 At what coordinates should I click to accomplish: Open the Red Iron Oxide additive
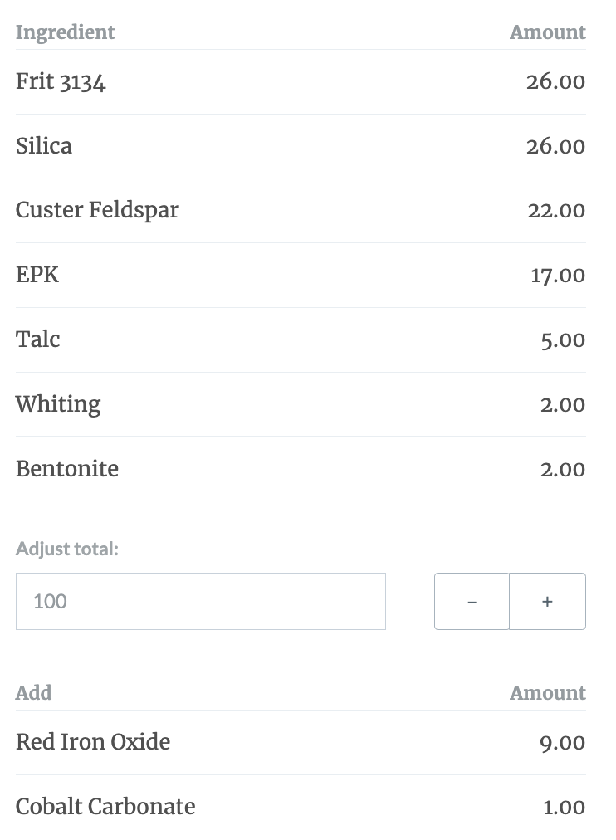point(93,742)
